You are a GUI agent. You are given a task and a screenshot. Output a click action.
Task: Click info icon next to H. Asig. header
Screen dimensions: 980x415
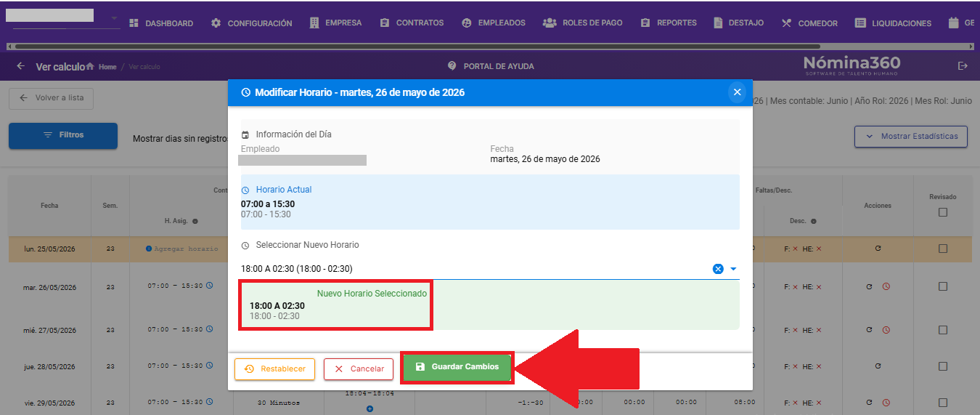point(195,221)
